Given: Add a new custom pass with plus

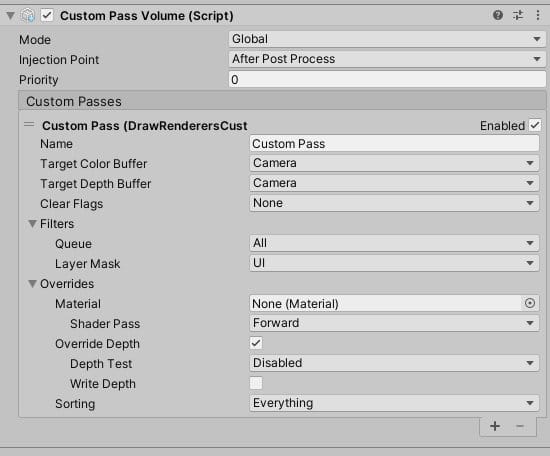Looking at the screenshot, I should point(495,426).
